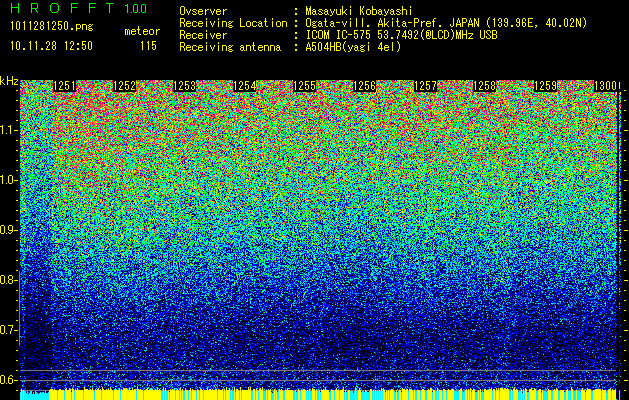Click the observer name Masayuki Kobayashi
Image resolution: width=629 pixels, height=400 pixels.
pyautogui.click(x=359, y=11)
